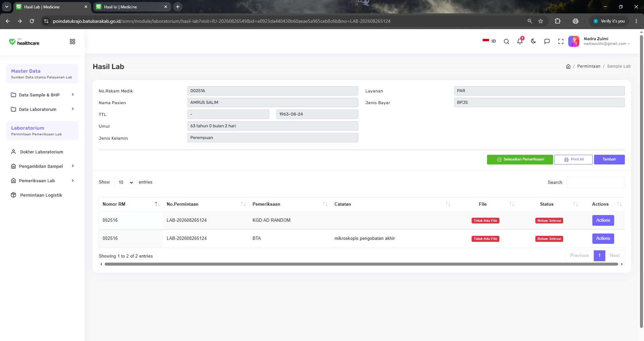Click Actions for KGD AD RANDOM row
The width and height of the screenshot is (644, 341).
[x=603, y=220]
